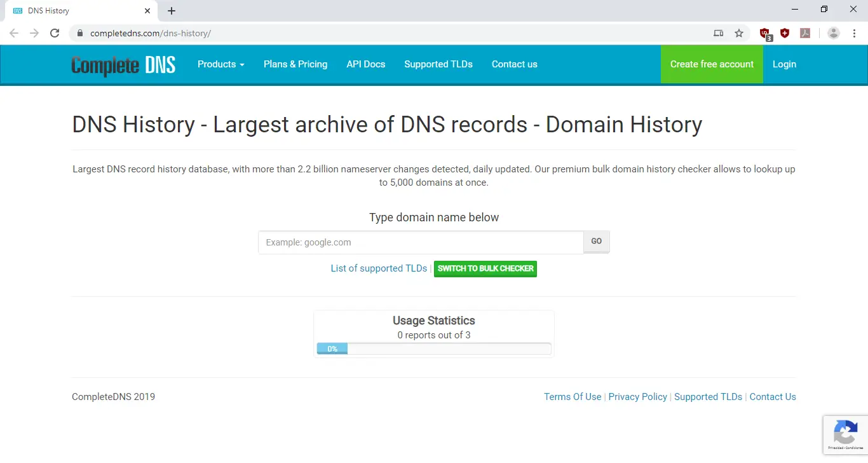Click the 'Type domain name below' label
The width and height of the screenshot is (868, 463).
point(434,218)
